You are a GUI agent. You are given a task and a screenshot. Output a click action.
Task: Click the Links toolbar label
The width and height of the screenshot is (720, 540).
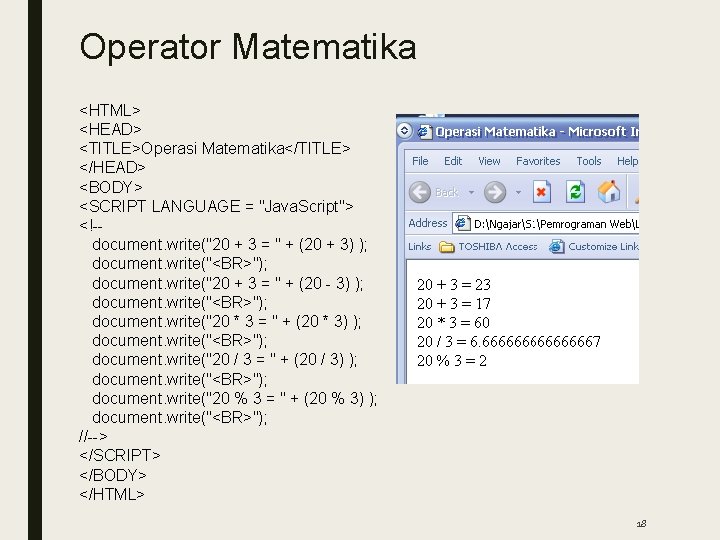[419, 247]
